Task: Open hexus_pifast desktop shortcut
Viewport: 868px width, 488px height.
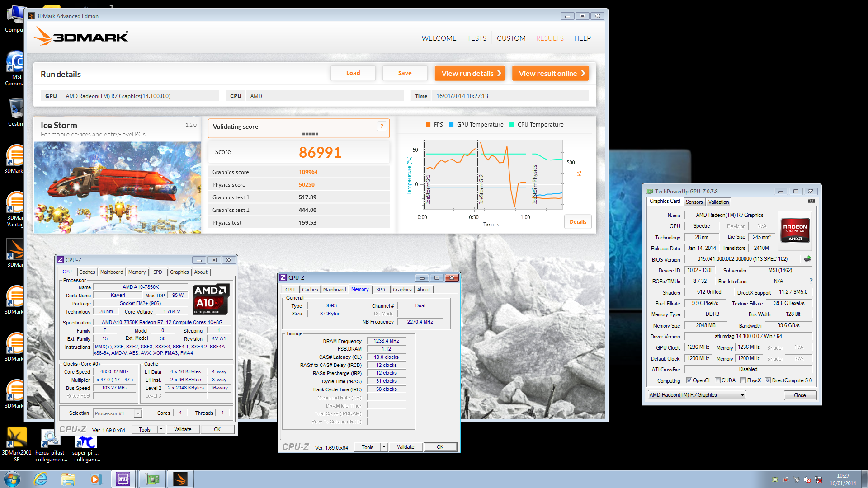Action: pos(51,445)
